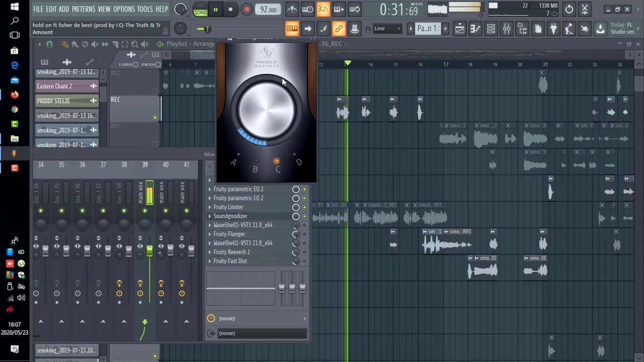
Task: Expand the Soundgoodizer slot menu arrow
Action: click(210, 216)
